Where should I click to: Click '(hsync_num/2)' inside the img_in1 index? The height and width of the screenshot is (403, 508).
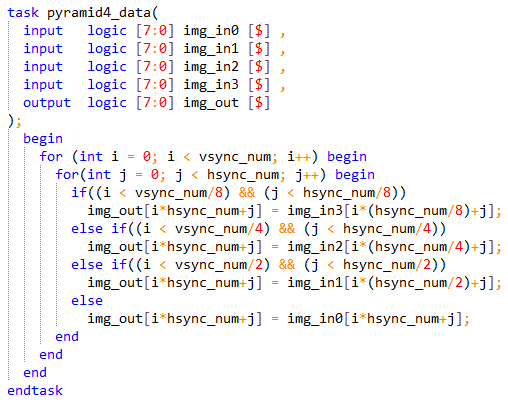[419, 283]
